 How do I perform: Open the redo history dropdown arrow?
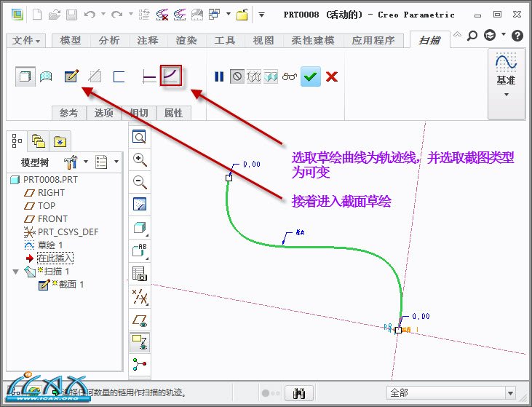point(130,15)
